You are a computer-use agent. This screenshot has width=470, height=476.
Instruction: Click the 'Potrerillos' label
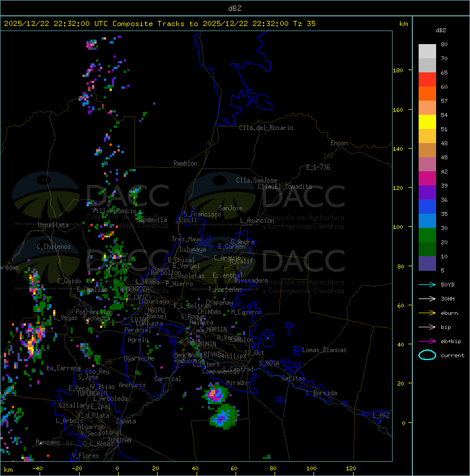[94, 312]
